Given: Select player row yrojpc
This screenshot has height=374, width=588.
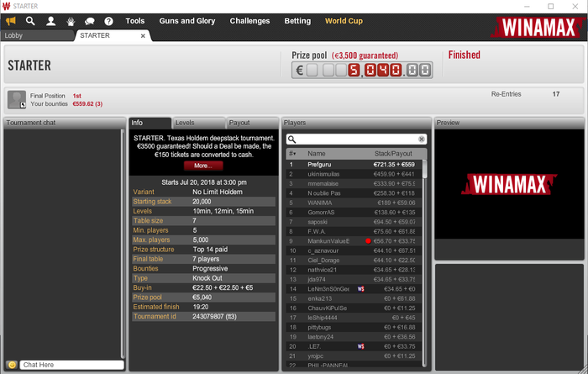Looking at the screenshot, I should [354, 356].
